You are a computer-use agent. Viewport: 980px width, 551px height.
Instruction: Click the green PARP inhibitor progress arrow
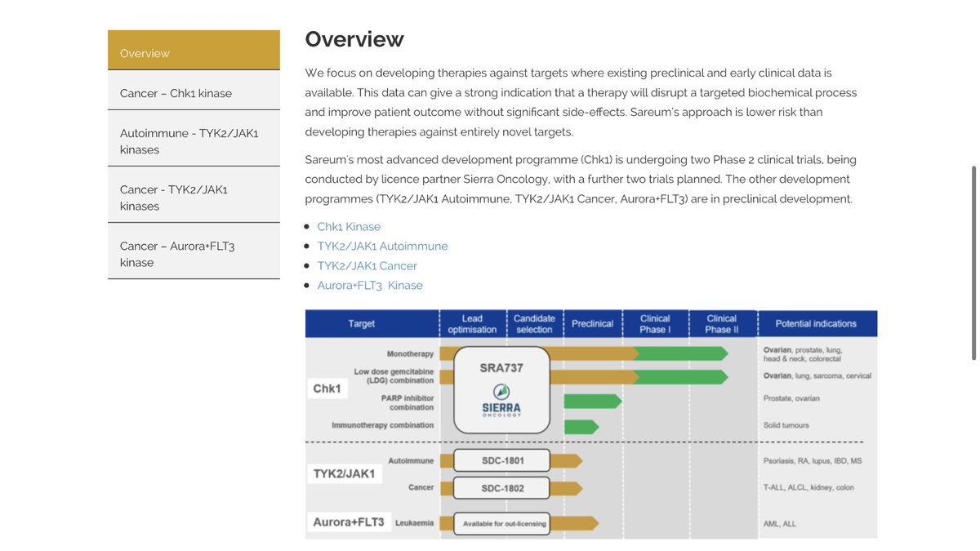(593, 401)
